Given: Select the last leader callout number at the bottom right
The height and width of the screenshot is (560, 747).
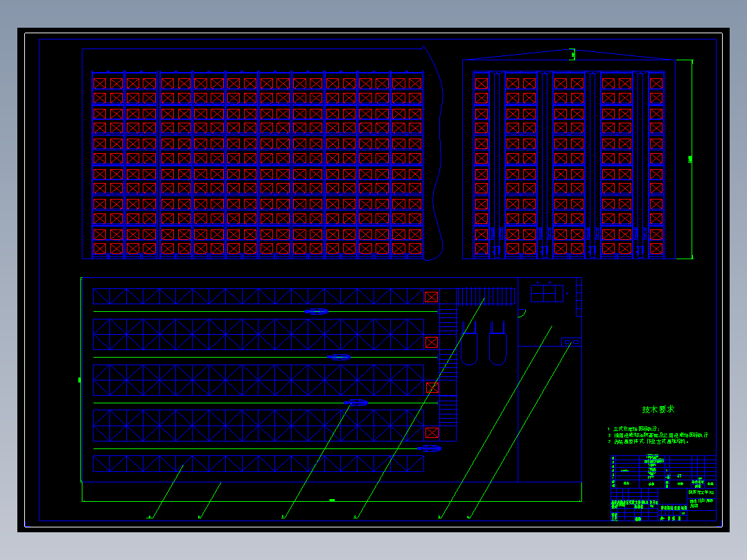Looking at the screenshot, I should pos(468,516).
